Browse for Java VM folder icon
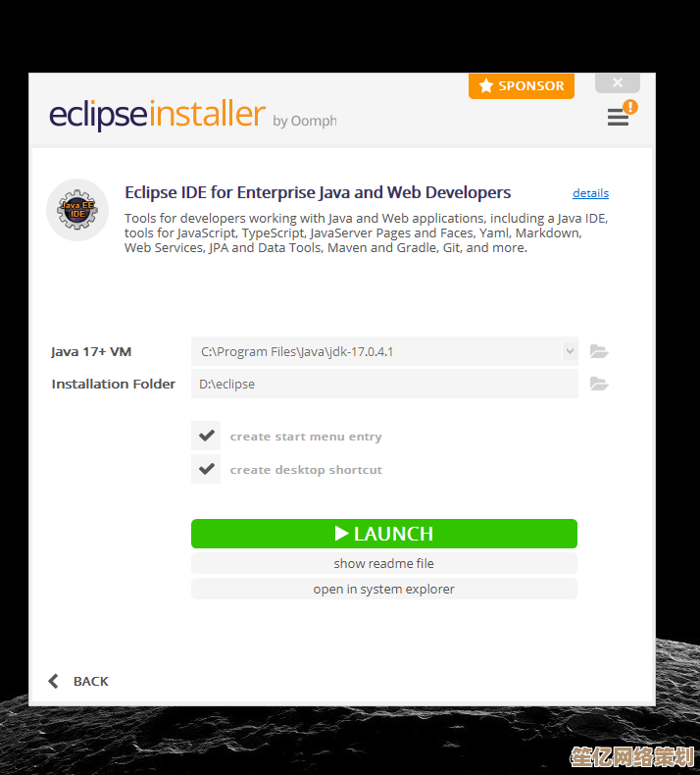Image resolution: width=700 pixels, height=775 pixels. coord(599,351)
